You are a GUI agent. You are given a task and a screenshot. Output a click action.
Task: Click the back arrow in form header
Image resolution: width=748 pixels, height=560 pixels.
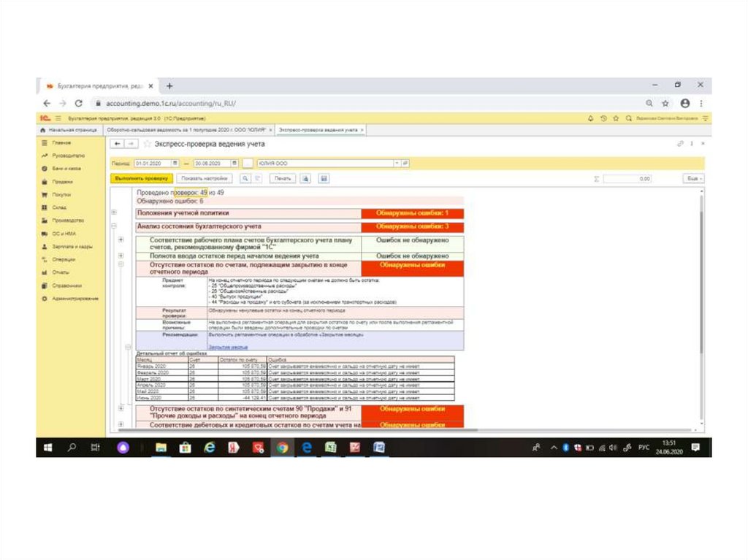[118, 144]
